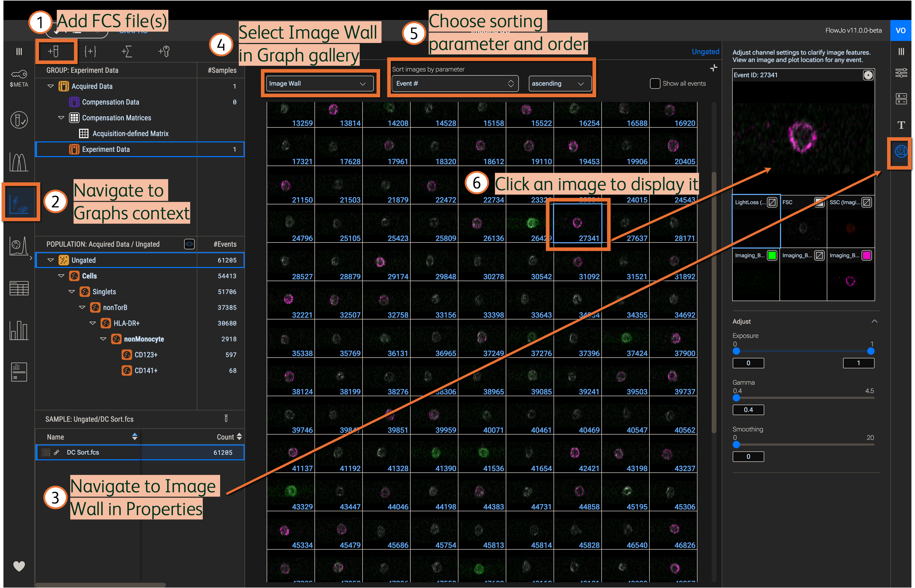Open Image Wall properties icon on right
This screenshot has width=915, height=588.
click(x=901, y=152)
